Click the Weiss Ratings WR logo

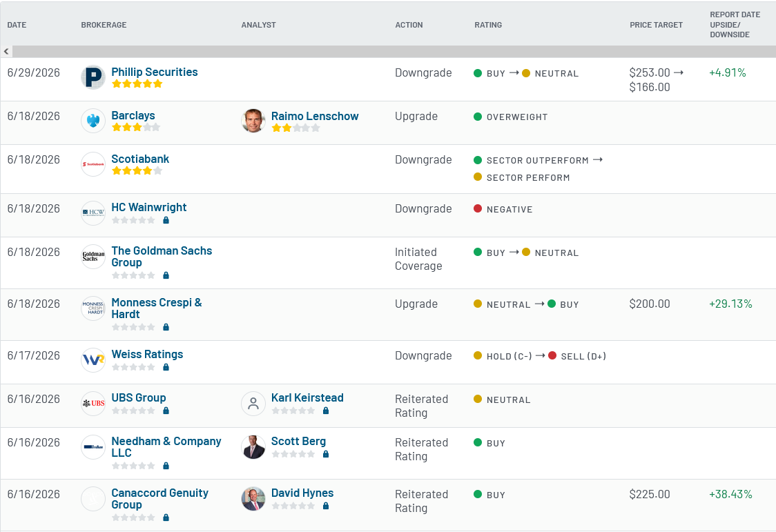tap(93, 360)
